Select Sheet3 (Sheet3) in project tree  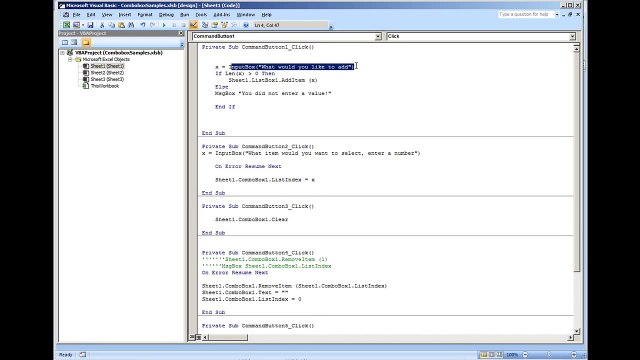(x=107, y=79)
